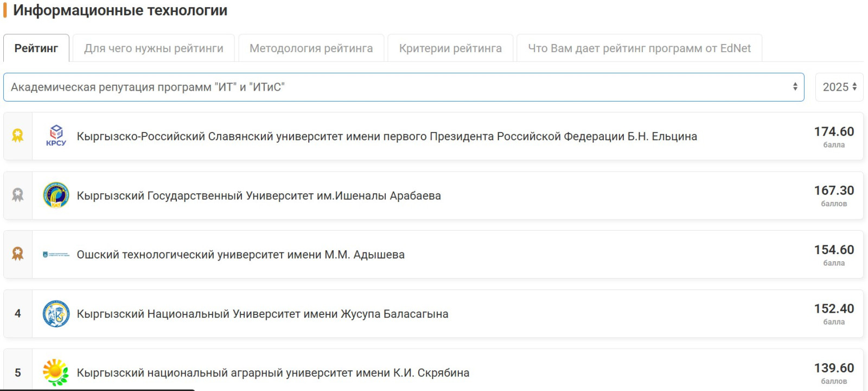Click the gold medal icon for first place
The image size is (868, 391).
tap(18, 136)
